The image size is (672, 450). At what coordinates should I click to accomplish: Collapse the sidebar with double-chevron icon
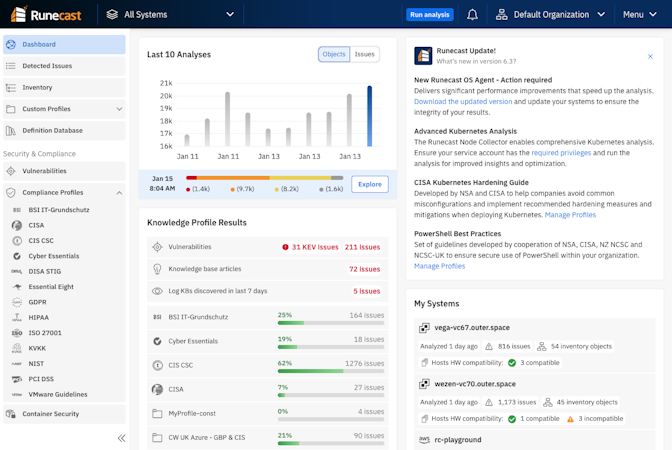[x=121, y=438]
